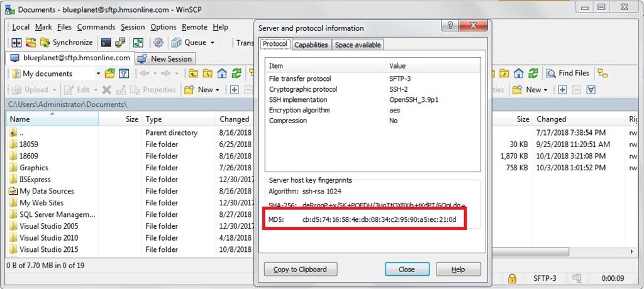This screenshot has width=644, height=289.
Task: Open Preferences via the gear icon
Action: [x=158, y=42]
